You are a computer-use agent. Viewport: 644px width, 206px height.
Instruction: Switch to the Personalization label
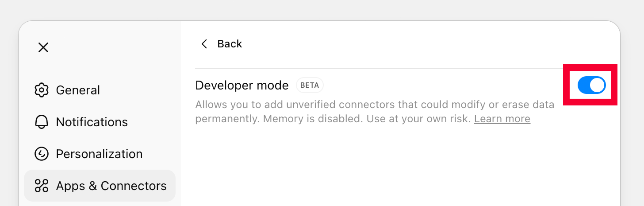coord(99,154)
